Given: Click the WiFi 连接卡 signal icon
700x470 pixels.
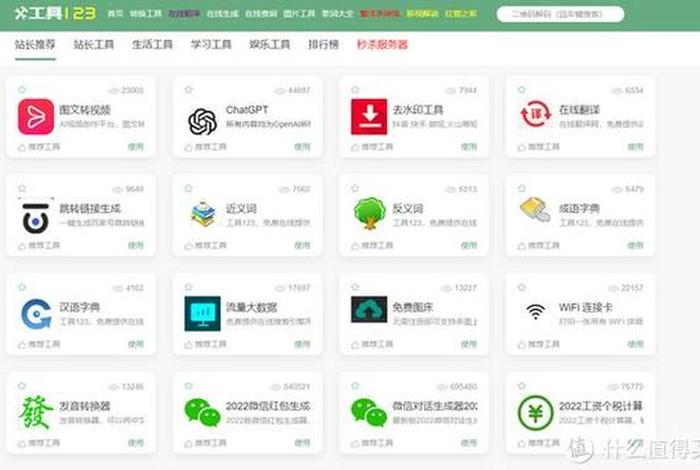Looking at the screenshot, I should (x=535, y=311).
